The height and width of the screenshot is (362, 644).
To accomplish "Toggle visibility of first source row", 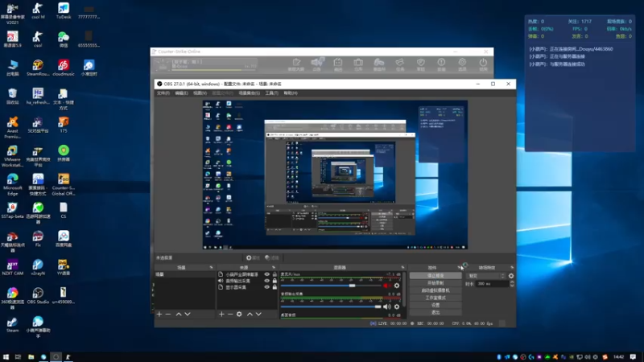I will 267,274.
